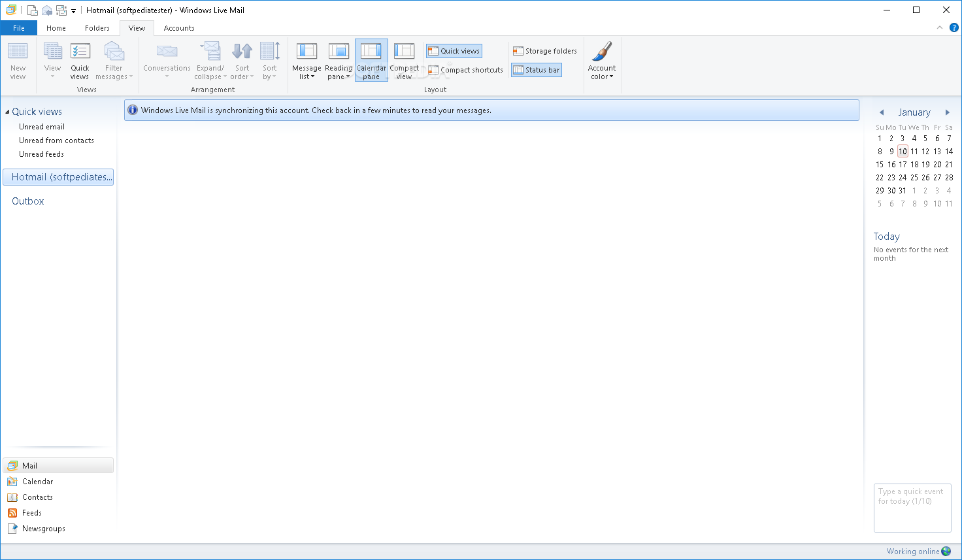Screen dimensions: 962x560
Task: Open the Customize Quick Access Toolbar arrow
Action: 73,10
